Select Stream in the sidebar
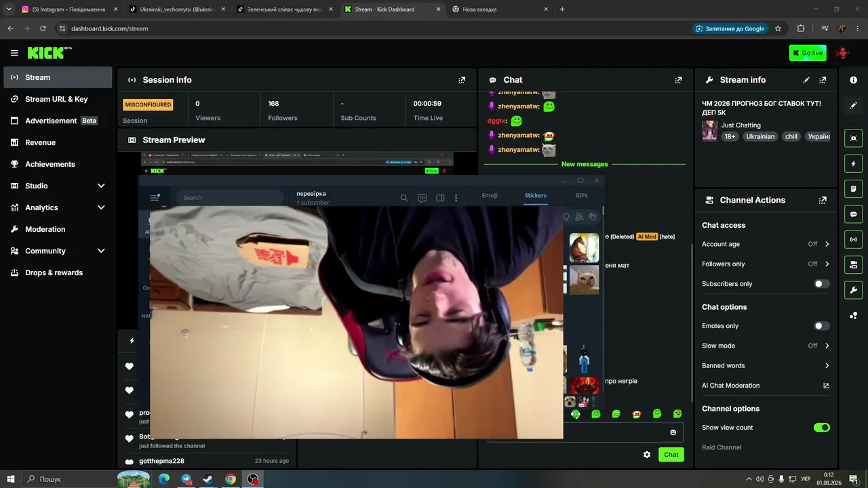This screenshot has height=488, width=868. [58, 77]
